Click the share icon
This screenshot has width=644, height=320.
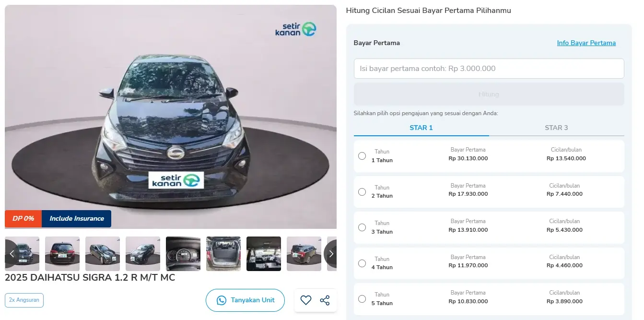(x=325, y=300)
